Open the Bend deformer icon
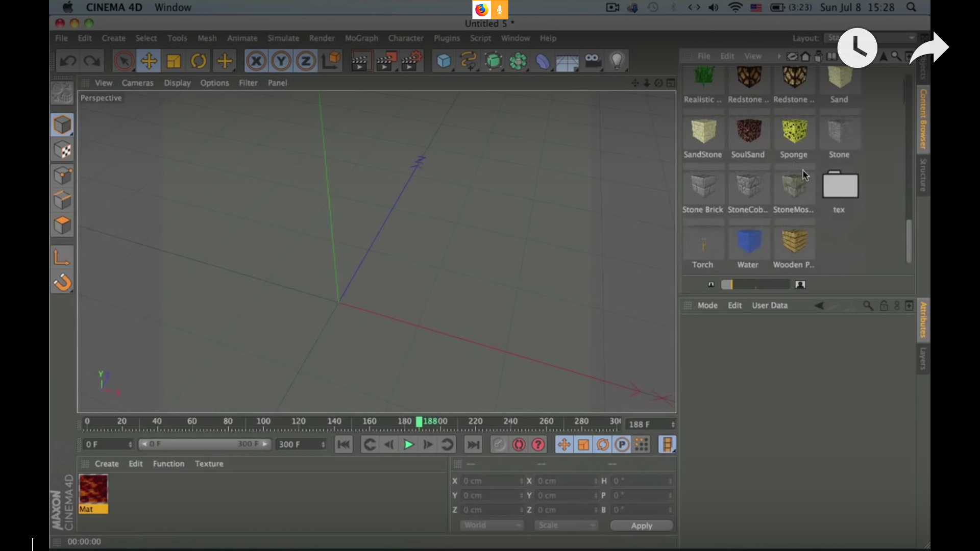This screenshot has width=980, height=551. [x=543, y=61]
